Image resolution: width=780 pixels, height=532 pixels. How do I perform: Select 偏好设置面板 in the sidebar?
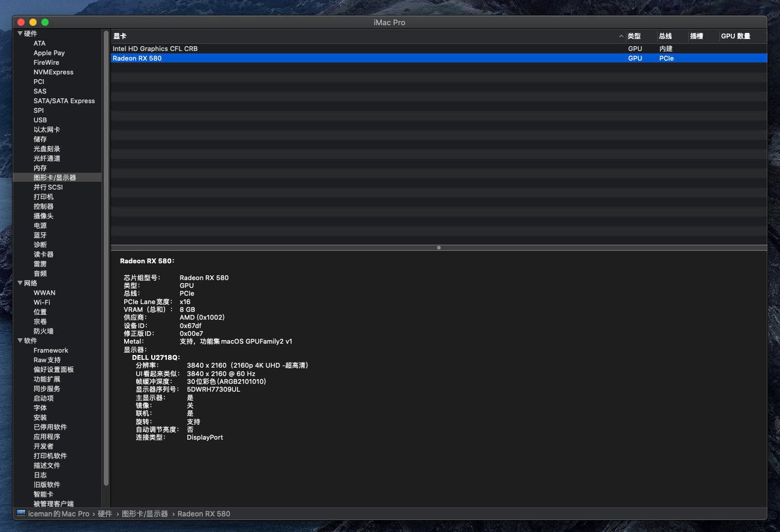[x=53, y=369]
